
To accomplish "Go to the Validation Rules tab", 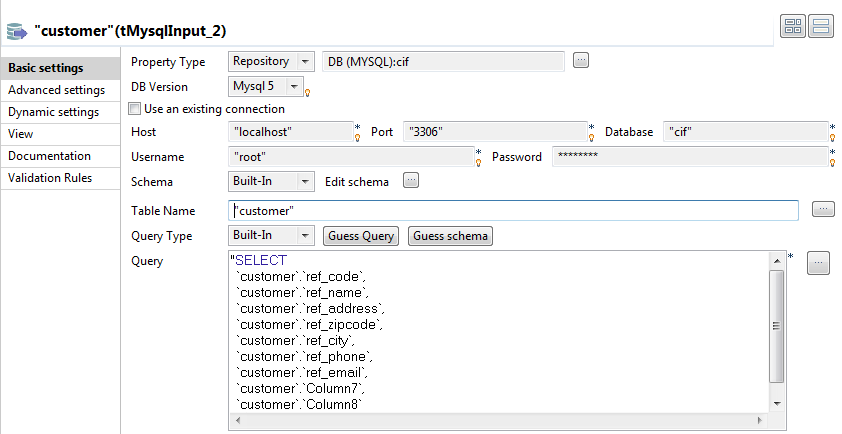I will [x=50, y=178].
